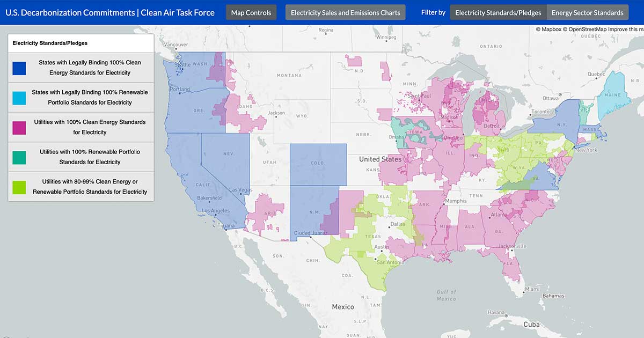Click the magenta swatch for utilities with clean energy standards

[x=18, y=127]
